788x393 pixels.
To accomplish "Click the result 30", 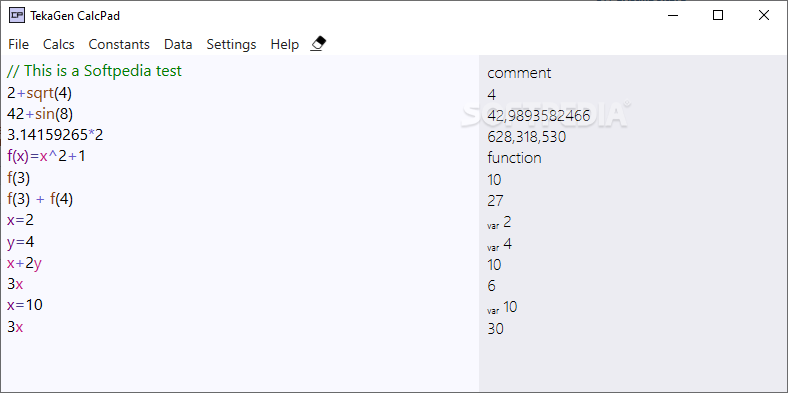I will (x=496, y=329).
